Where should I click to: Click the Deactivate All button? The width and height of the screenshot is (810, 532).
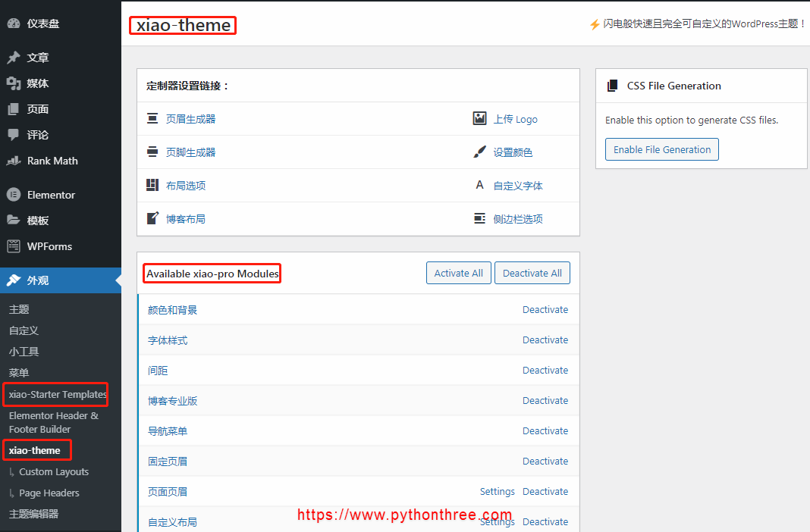click(x=532, y=273)
